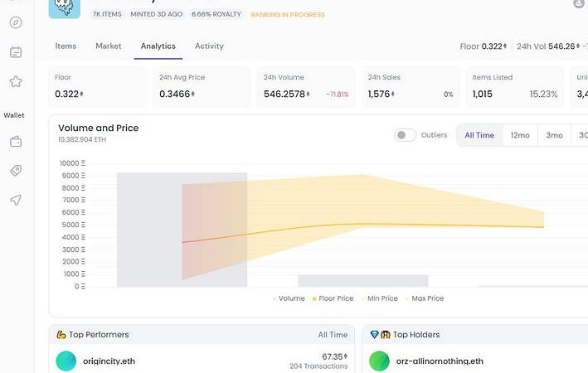Open the wallet icon in sidebar
588x373 pixels.
16,142
